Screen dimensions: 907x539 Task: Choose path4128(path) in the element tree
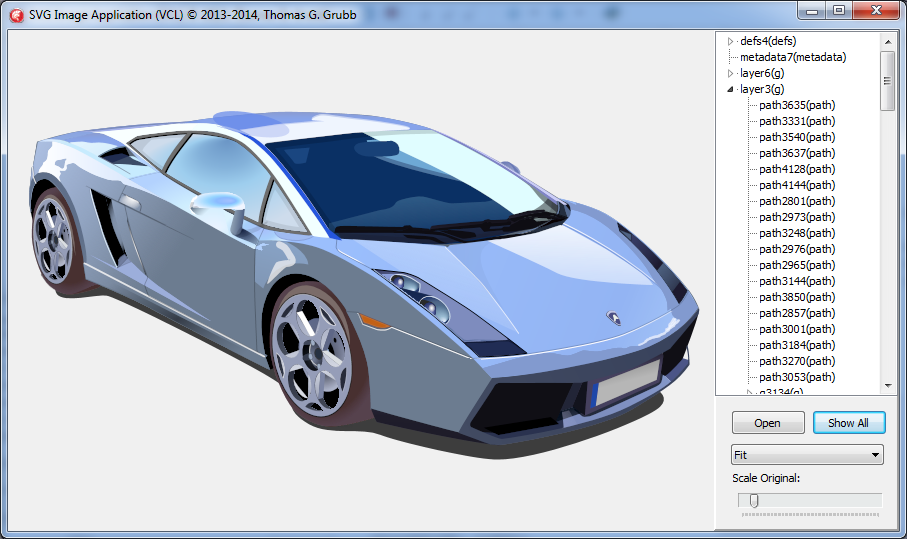click(797, 169)
